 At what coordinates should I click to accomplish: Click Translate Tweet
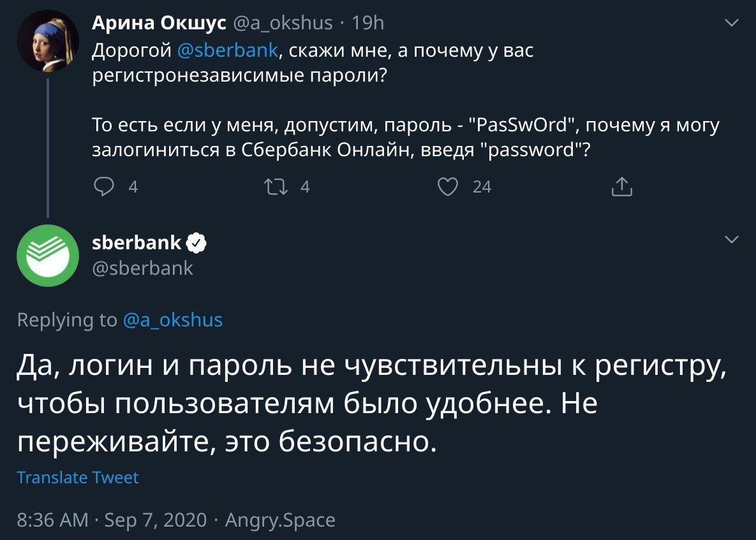point(78,478)
